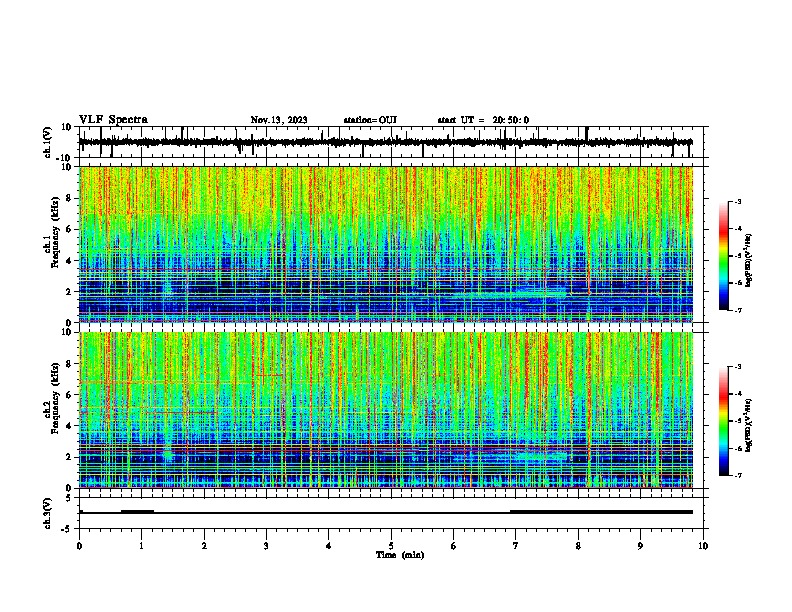Screen dimensions: 792x612
Task: Select the date label "Nov.13, 2023"
Action: 279,120
